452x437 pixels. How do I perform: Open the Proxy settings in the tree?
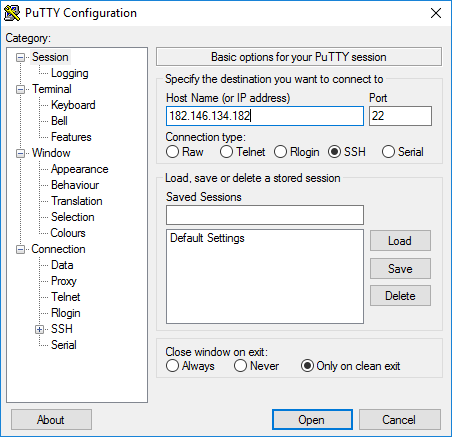[x=64, y=281]
